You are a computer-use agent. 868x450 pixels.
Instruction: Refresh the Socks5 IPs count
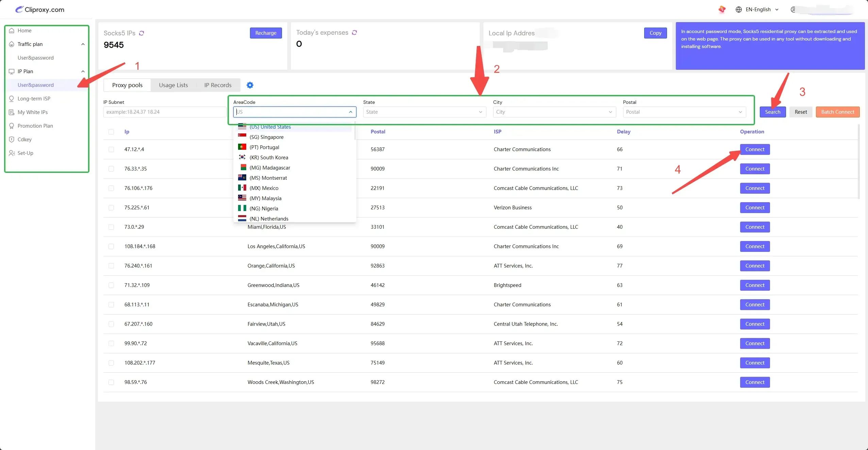141,33
